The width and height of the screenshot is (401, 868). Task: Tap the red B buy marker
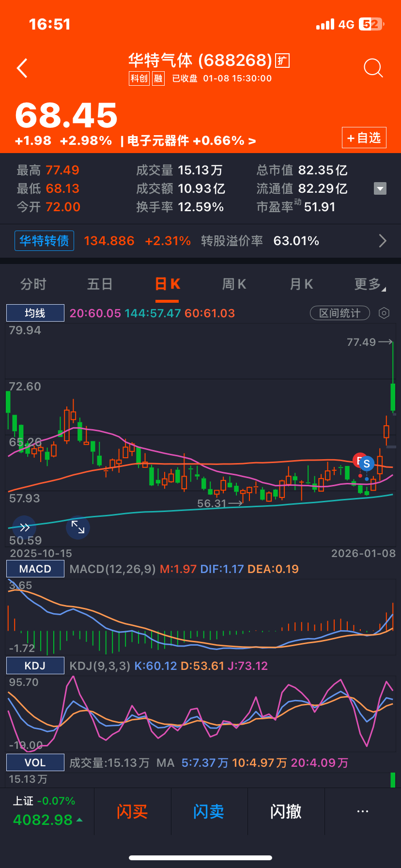(x=358, y=460)
